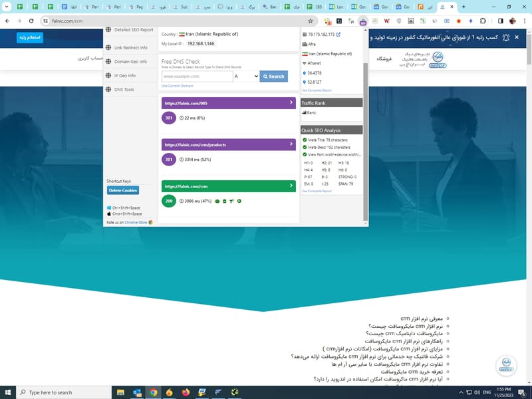Reload the page
532x399 pixels.
[x=31, y=21]
